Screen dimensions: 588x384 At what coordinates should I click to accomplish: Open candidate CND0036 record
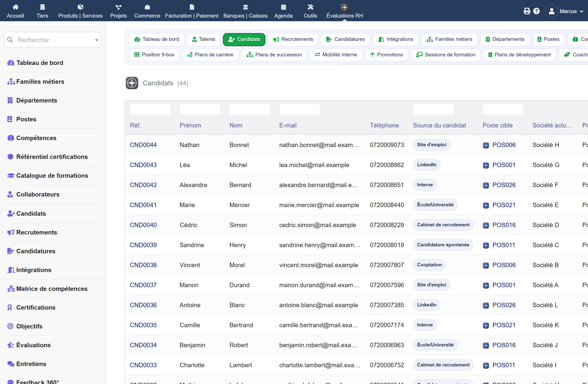click(x=143, y=305)
